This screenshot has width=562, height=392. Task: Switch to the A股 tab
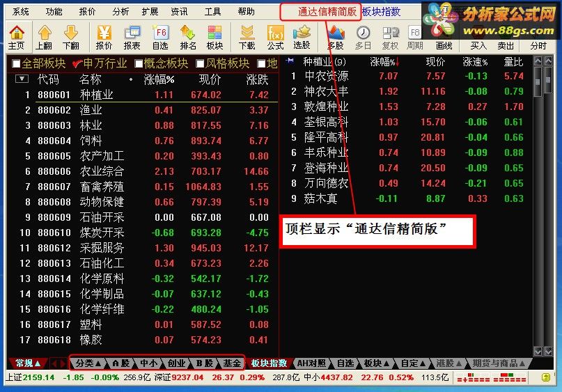120,363
